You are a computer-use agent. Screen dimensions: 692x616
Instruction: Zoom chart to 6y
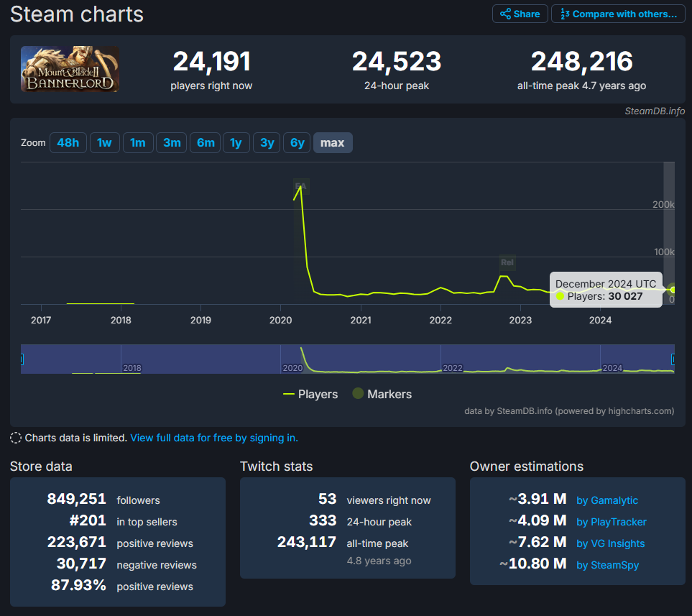[297, 142]
